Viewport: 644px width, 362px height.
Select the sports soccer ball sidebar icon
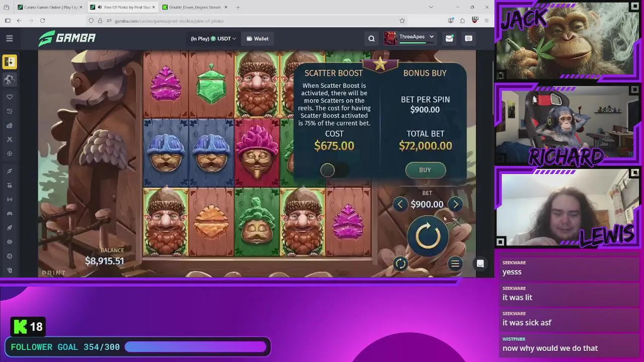[x=10, y=79]
